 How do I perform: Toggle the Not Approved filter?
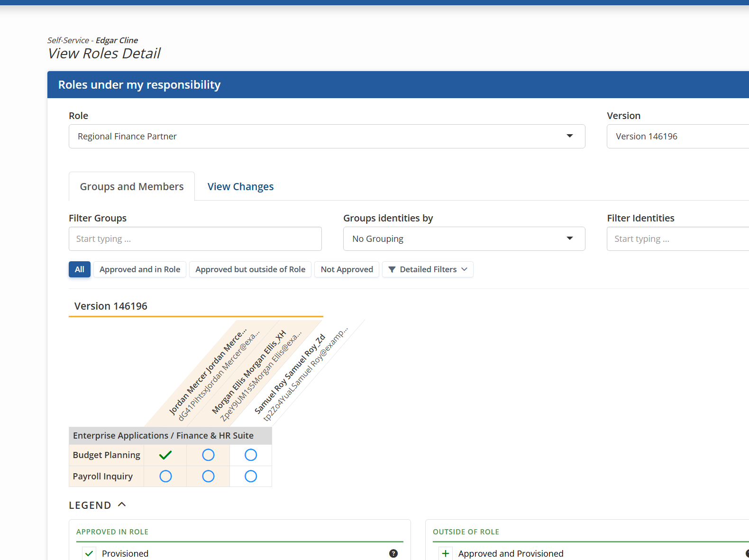click(x=347, y=269)
